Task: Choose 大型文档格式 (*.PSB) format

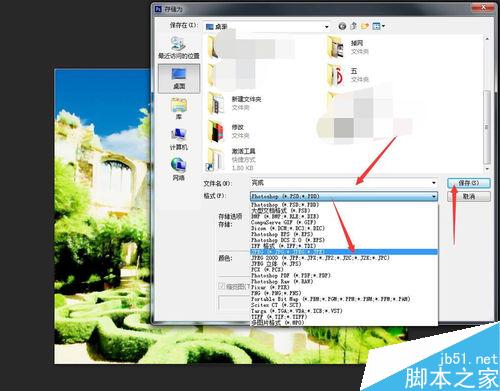Action: click(x=344, y=211)
